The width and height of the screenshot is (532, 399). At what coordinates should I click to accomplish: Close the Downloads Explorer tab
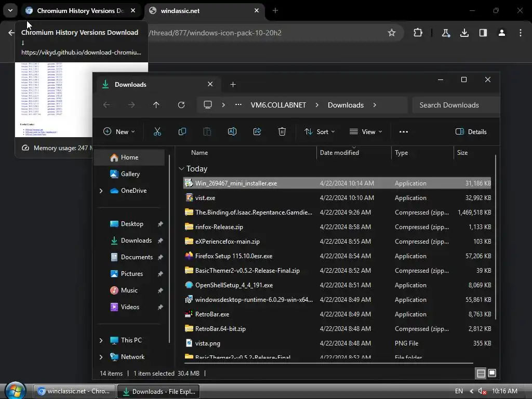click(210, 84)
